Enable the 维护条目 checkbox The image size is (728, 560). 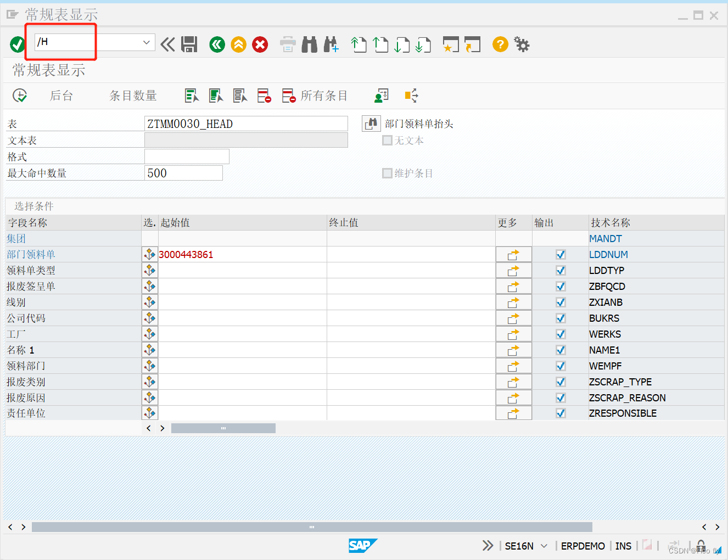coord(387,173)
